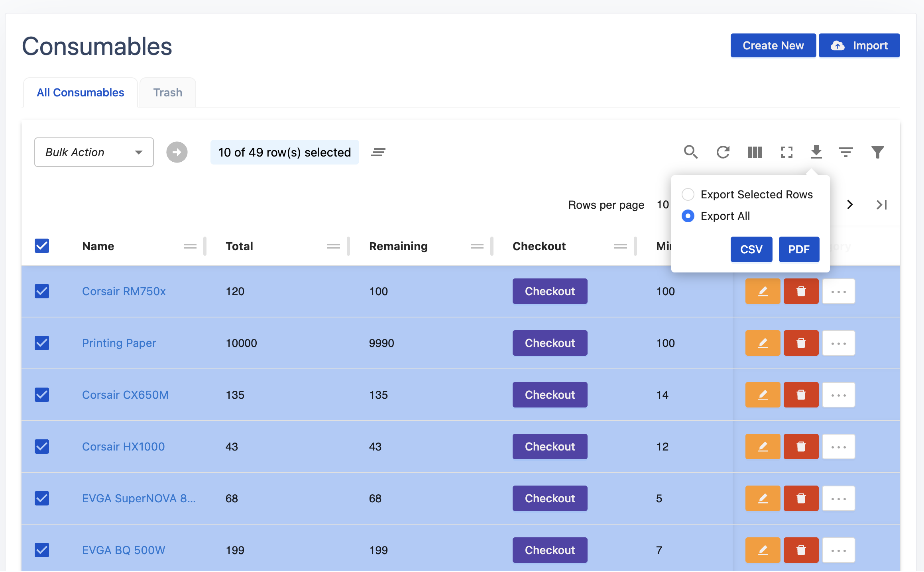The image size is (924, 572).
Task: Uncheck the Corsair RM750x checkbox
Action: tap(42, 291)
